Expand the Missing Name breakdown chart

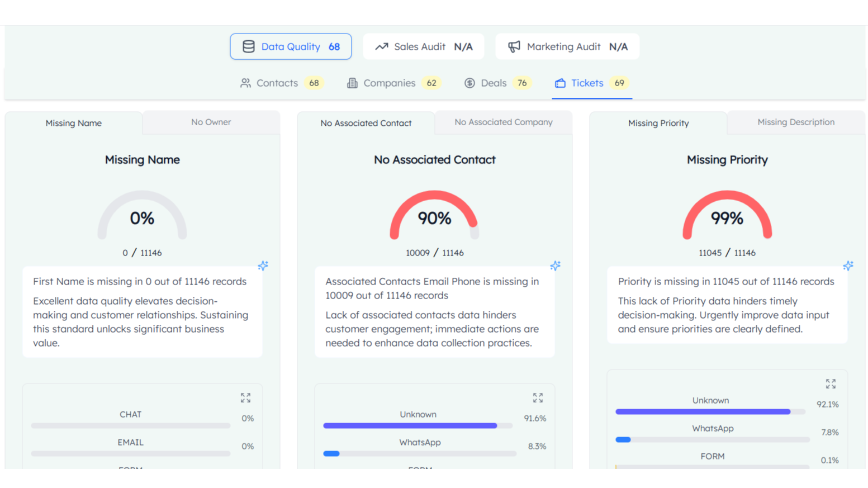245,397
